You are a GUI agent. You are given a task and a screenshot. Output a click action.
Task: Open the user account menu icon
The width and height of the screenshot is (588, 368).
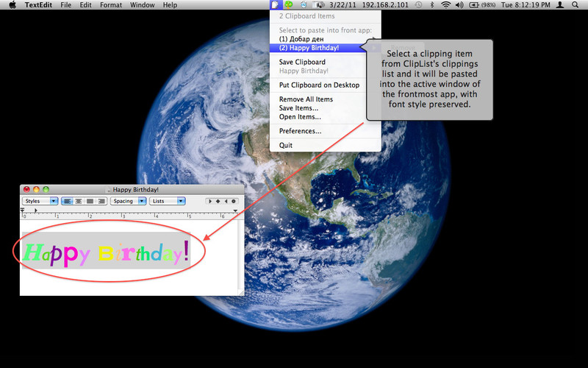(560, 5)
